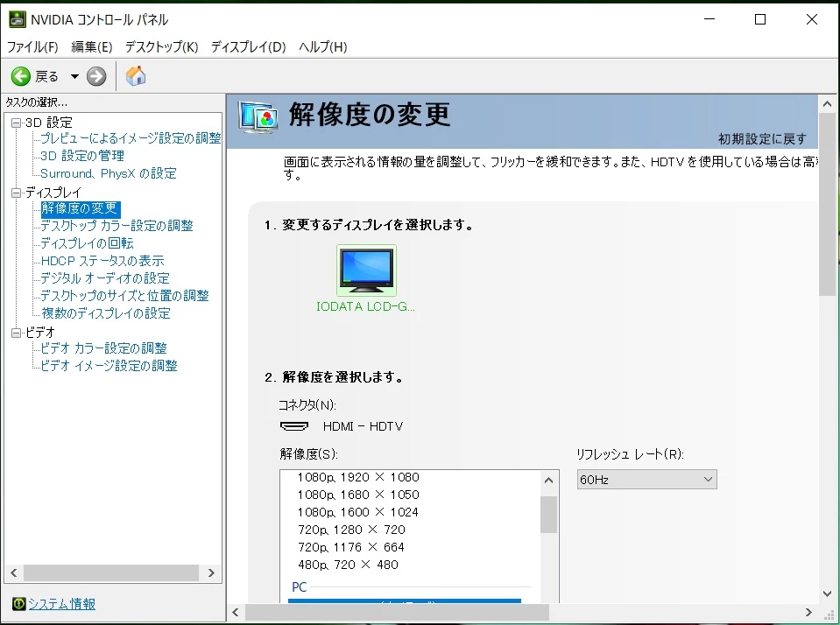This screenshot has height=625, width=840.
Task: Open プレビューによるイメージ設定の調整
Action: [131, 138]
